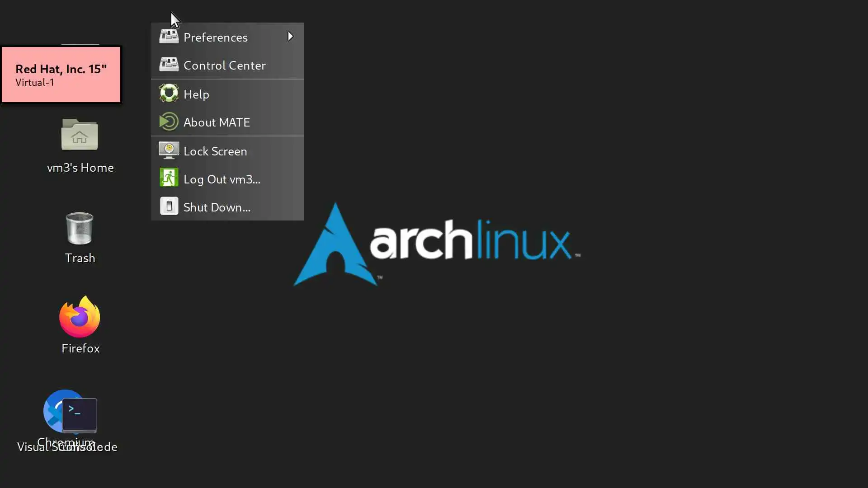This screenshot has height=488, width=868.
Task: Select the Preferences menu entry
Action: tap(215, 38)
